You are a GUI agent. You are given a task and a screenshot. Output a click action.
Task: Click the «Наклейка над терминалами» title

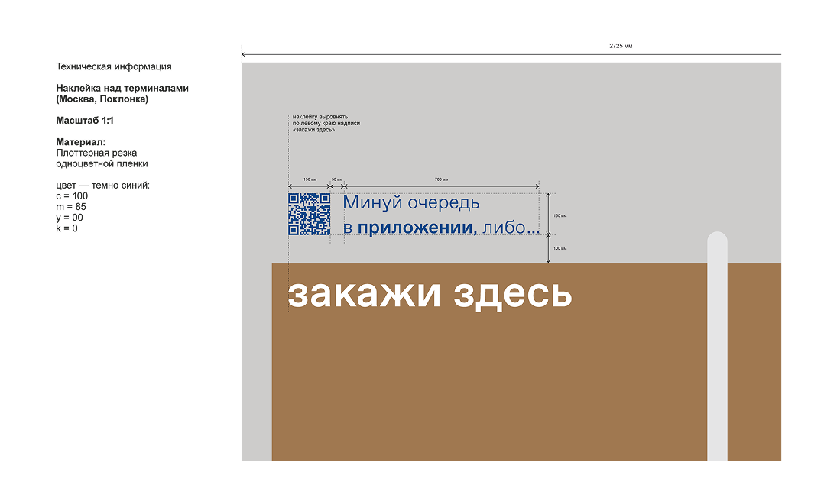tap(122, 89)
